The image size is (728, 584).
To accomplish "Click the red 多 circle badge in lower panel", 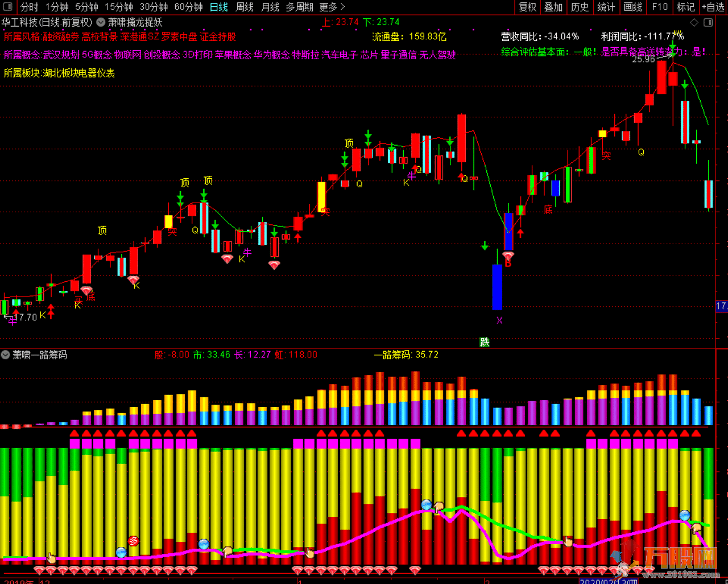I will [133, 541].
